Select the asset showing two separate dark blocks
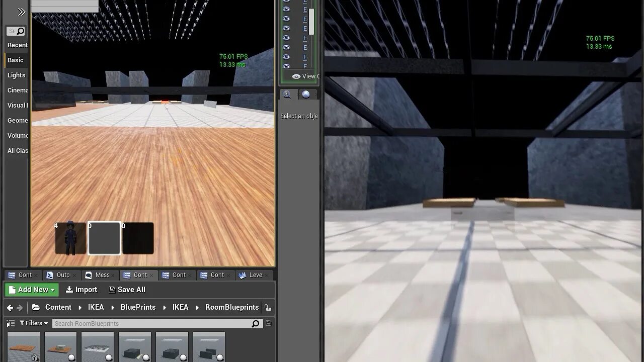 209,347
